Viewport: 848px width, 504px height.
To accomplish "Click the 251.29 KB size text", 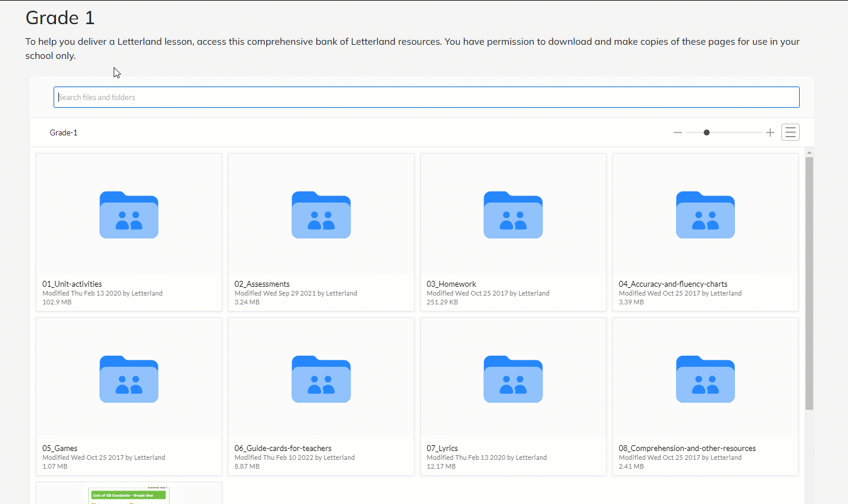I will [442, 302].
